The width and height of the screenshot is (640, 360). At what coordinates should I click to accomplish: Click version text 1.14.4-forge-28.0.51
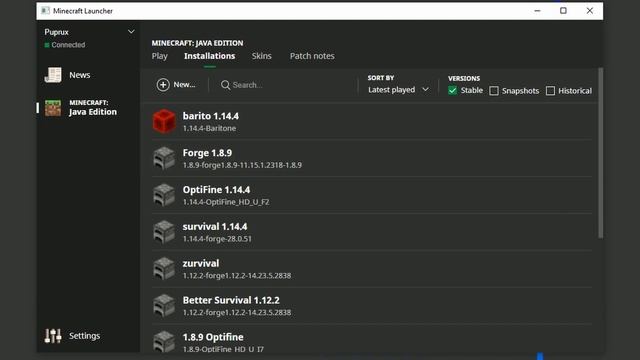click(x=217, y=238)
